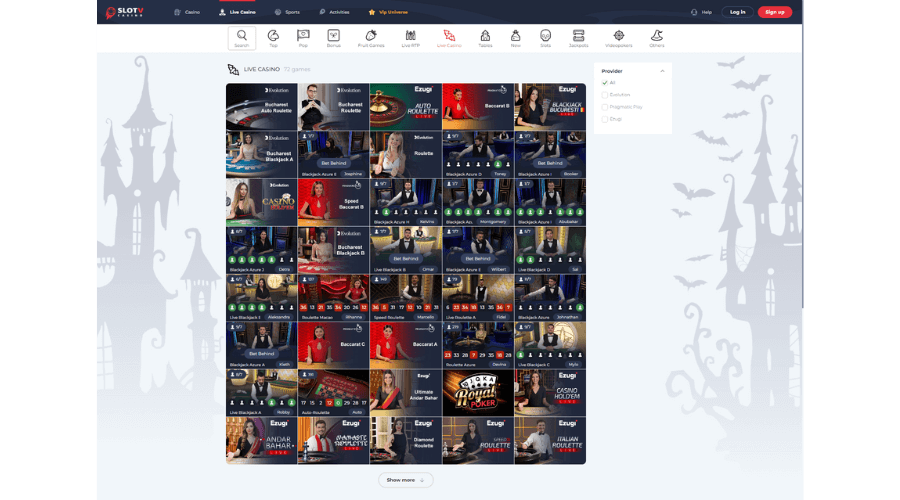Select the Jackpots category icon
Screen dimensions: 900x500
(x=579, y=38)
